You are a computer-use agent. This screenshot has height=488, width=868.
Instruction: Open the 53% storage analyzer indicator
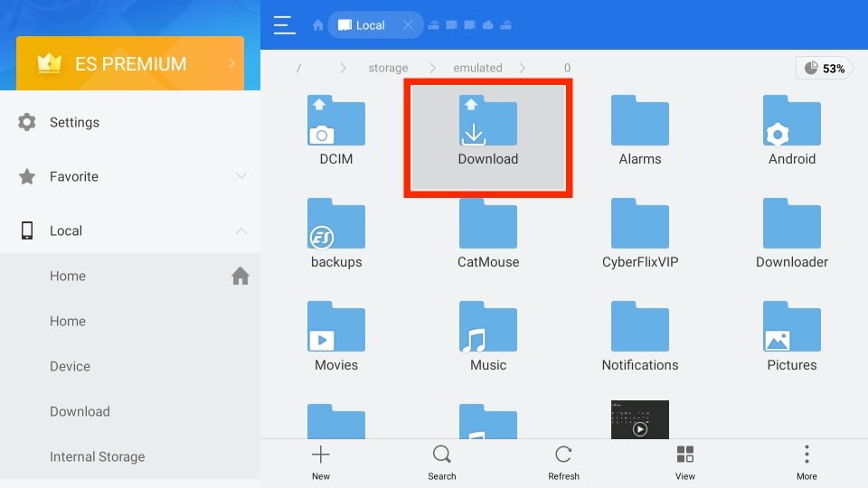click(824, 68)
